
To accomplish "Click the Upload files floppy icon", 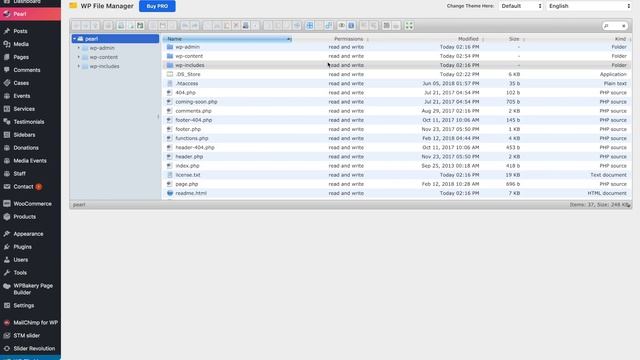I will [x=140, y=25].
